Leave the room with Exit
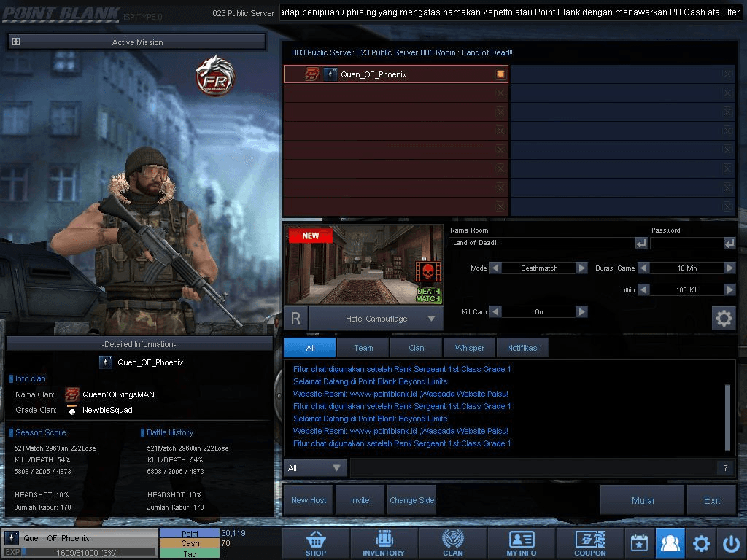Screen dimensions: 747x560 pyautogui.click(x=712, y=500)
